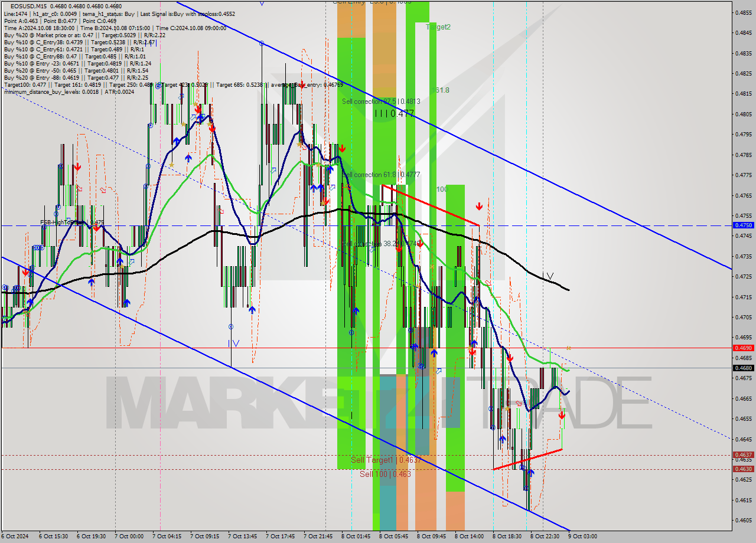
Task: Click the black 0.4680 current price tag
Action: point(742,368)
